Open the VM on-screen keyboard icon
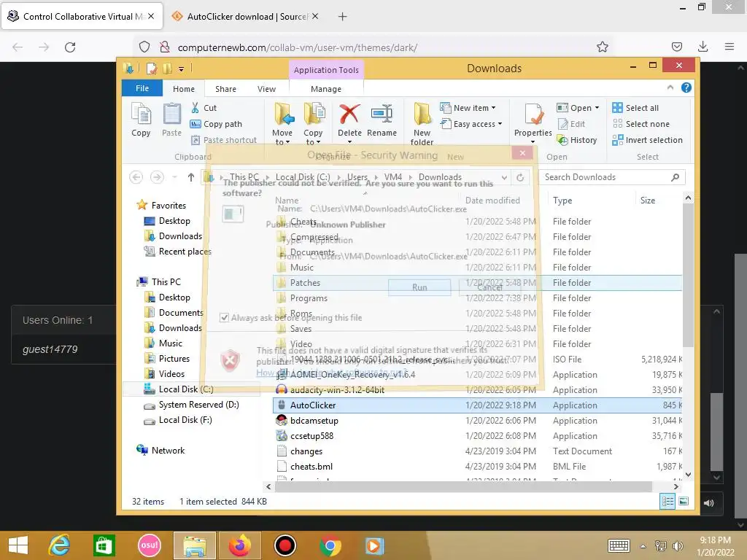Image resolution: width=747 pixels, height=560 pixels. click(619, 545)
